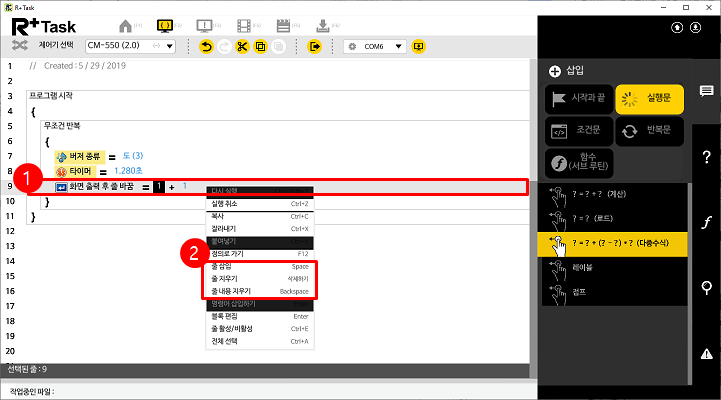The image size is (721, 400).
Task: Select 줄 삽입 from context menu
Action: pyautogui.click(x=260, y=267)
